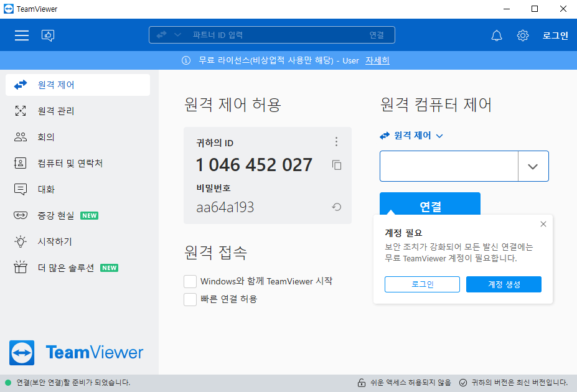Generate a new session password
The width and height of the screenshot is (577, 392).
[336, 207]
